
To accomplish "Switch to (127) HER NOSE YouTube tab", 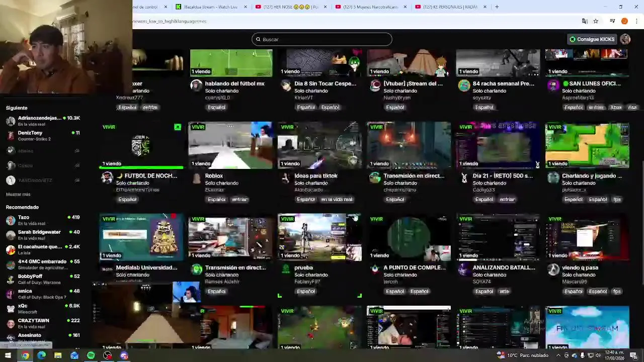I will pyautogui.click(x=292, y=7).
